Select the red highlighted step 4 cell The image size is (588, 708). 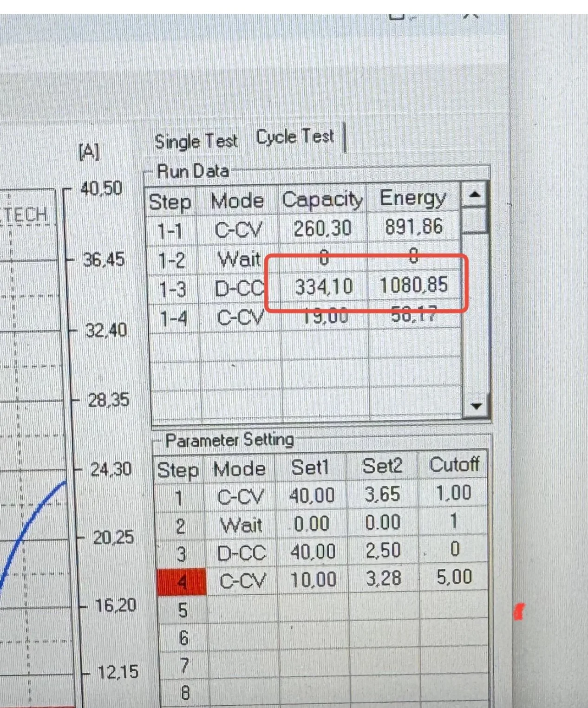(182, 581)
